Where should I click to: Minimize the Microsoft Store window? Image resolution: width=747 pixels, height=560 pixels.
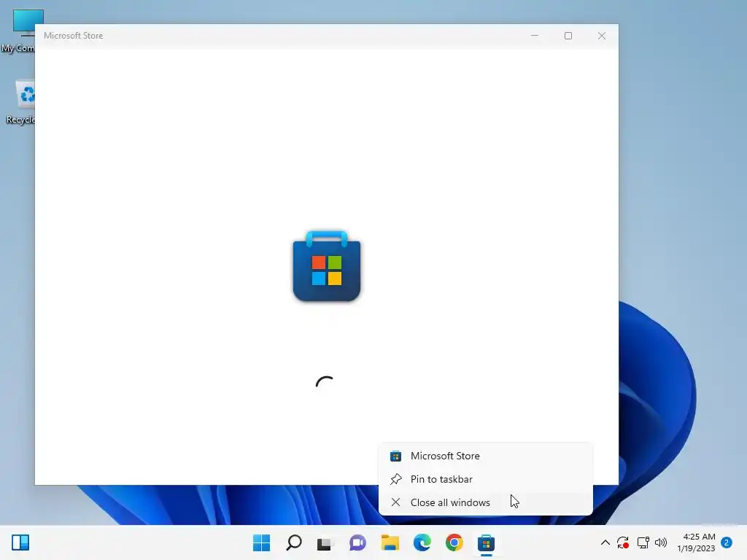coord(535,36)
